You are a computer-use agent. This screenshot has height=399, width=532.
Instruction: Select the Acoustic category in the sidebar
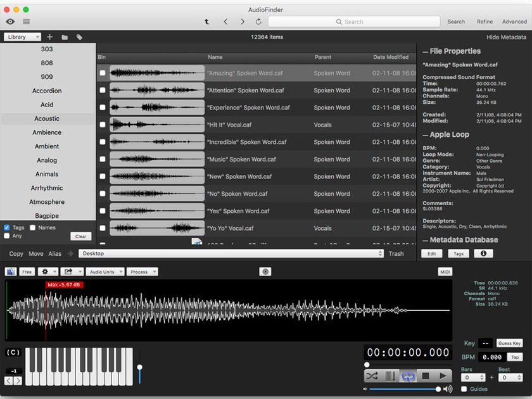46,118
